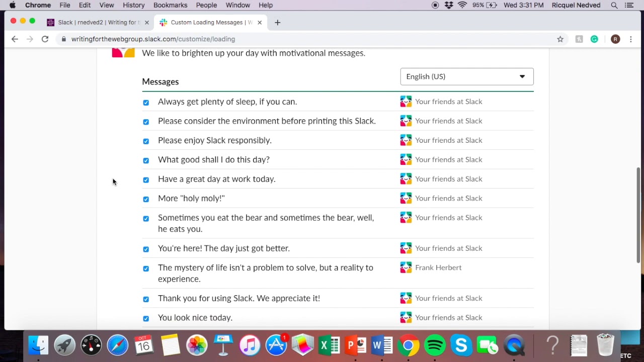Screen dimensions: 644x362
Task: Open Trash in the dock
Action: tap(605, 345)
